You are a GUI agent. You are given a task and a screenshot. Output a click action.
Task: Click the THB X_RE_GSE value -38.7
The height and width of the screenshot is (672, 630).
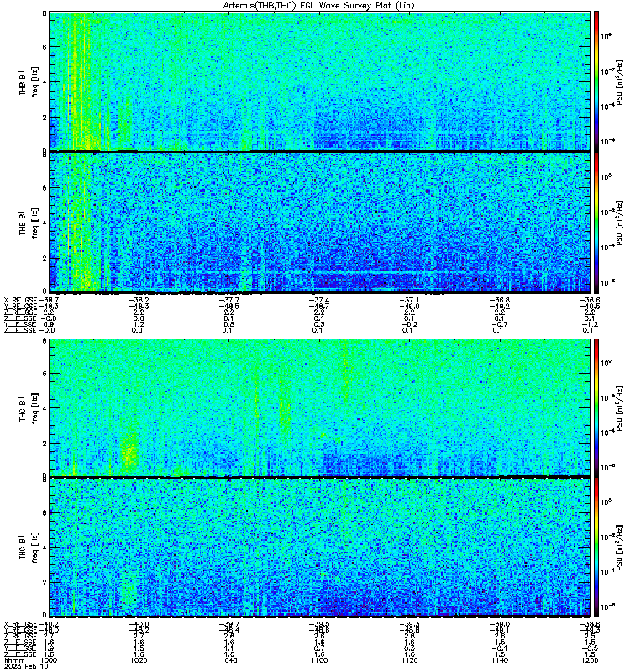(x=49, y=301)
